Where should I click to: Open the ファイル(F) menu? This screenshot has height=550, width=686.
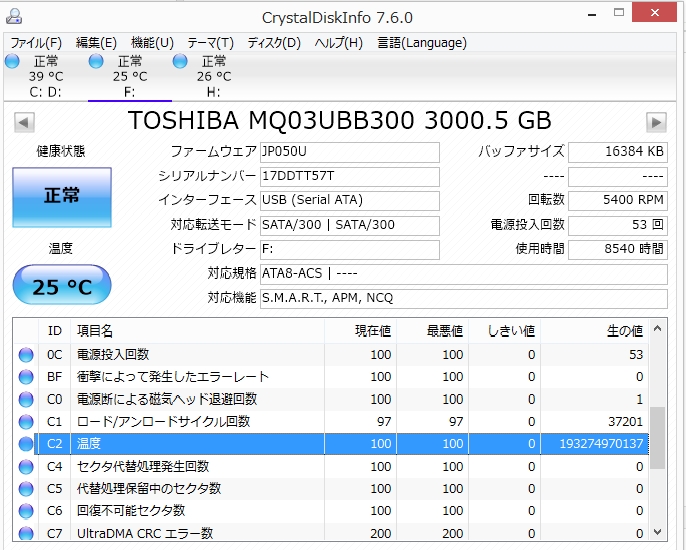(x=36, y=43)
